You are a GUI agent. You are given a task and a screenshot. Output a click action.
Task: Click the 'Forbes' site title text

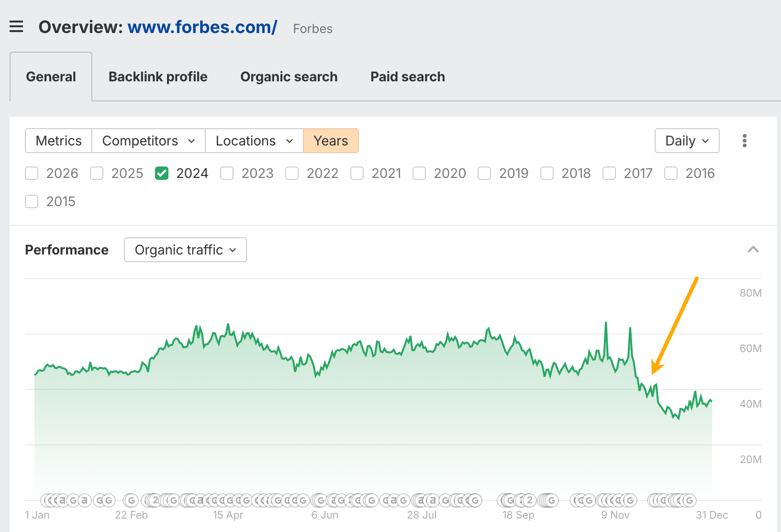point(313,29)
